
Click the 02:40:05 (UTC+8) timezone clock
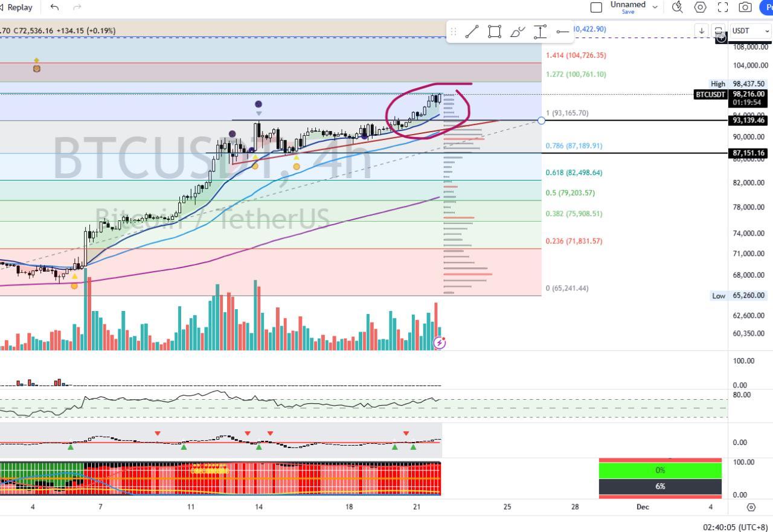pyautogui.click(x=736, y=527)
